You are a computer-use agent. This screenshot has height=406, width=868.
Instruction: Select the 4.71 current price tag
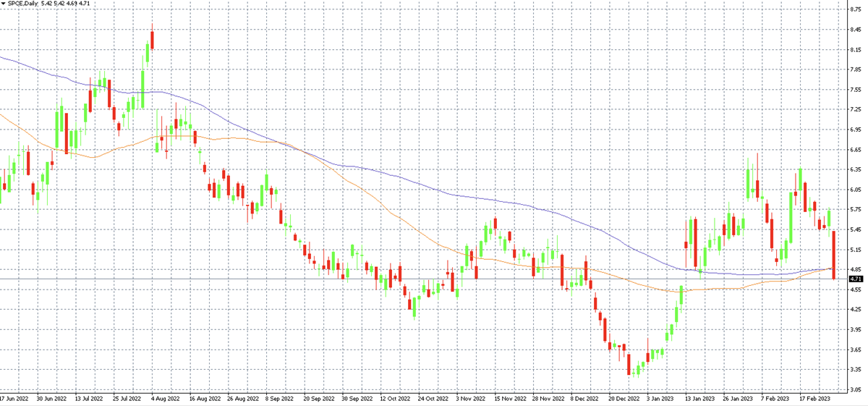coord(856,279)
